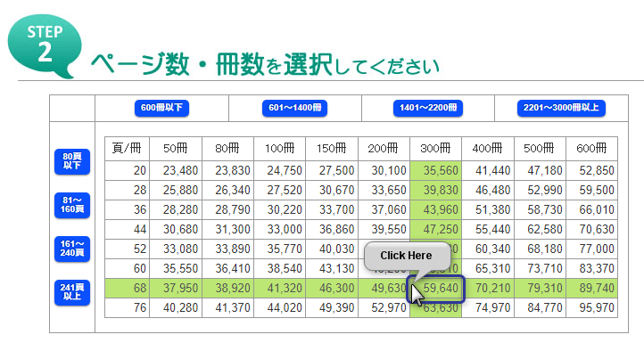Select price 65,310 in the 60-page row

488,269
